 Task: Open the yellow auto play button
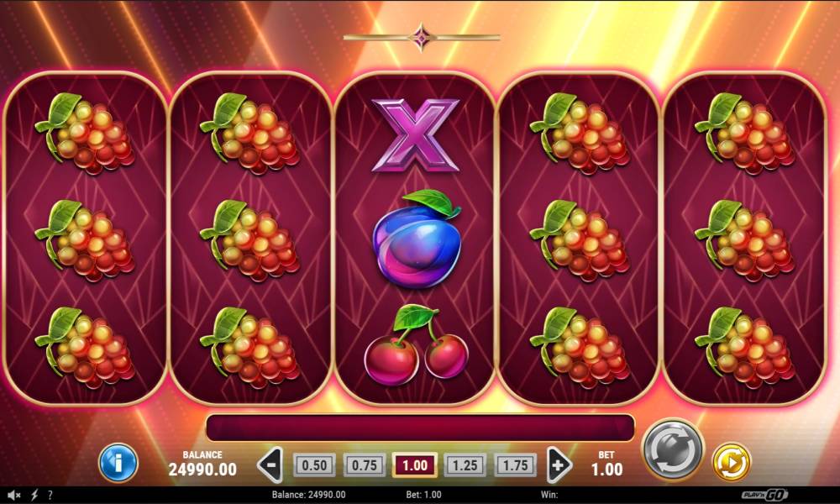[732, 461]
